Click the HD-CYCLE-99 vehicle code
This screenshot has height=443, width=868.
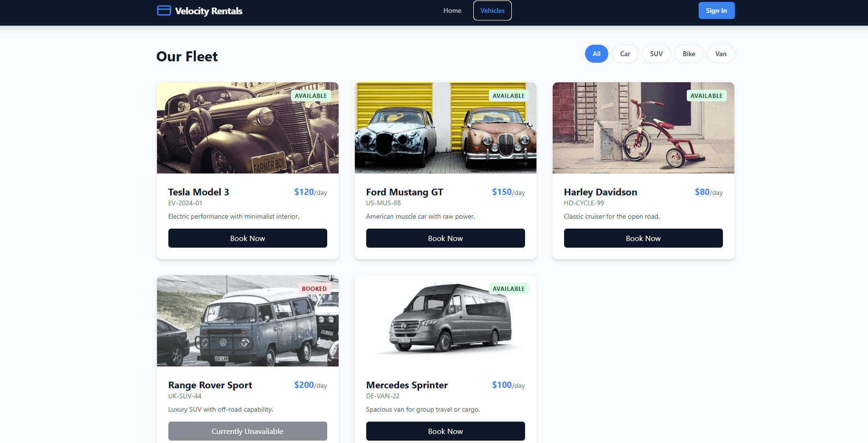584,203
